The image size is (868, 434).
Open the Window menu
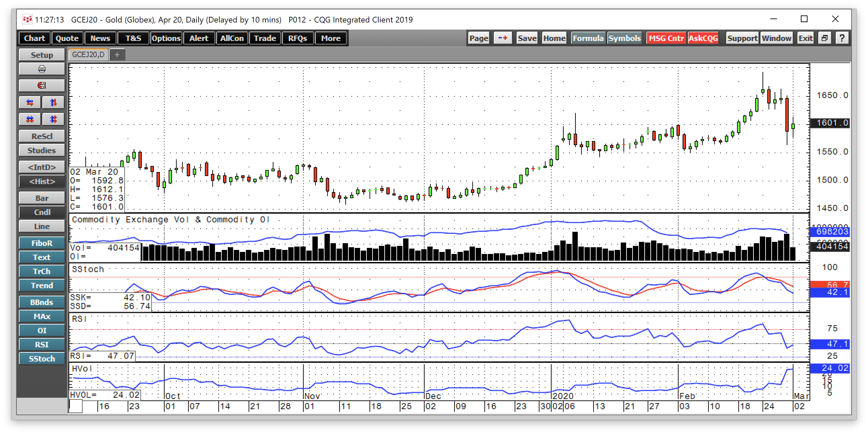(776, 38)
